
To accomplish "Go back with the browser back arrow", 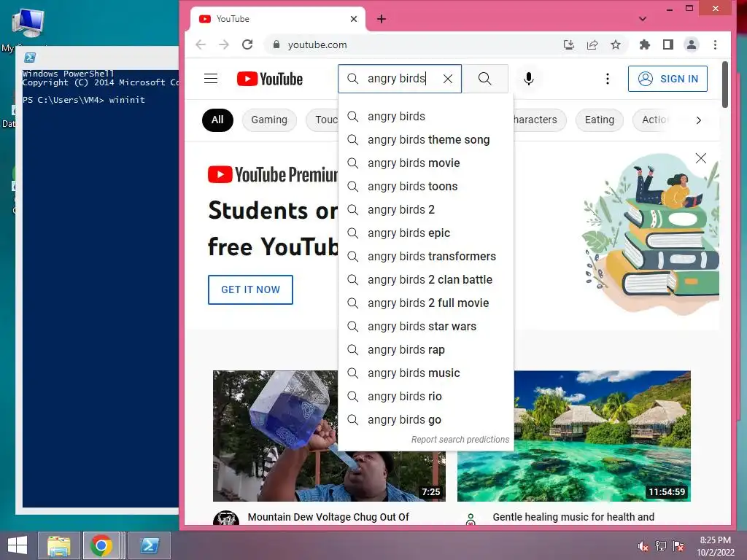I will pyautogui.click(x=201, y=44).
